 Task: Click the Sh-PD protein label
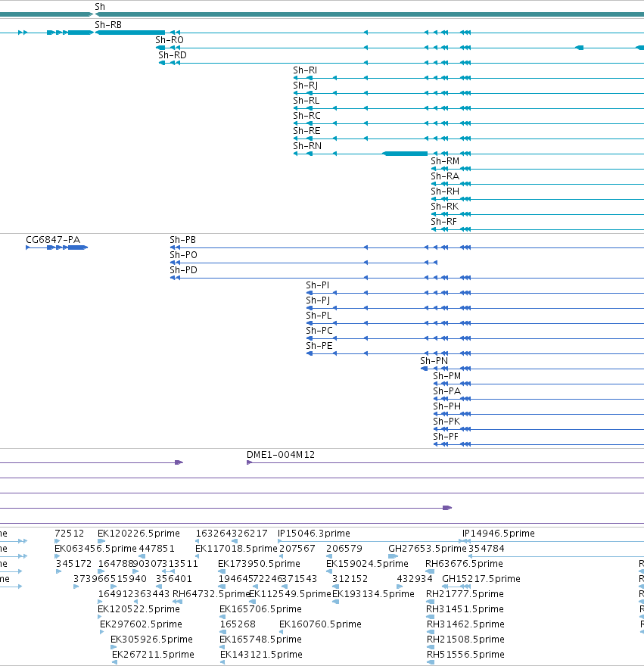184,270
